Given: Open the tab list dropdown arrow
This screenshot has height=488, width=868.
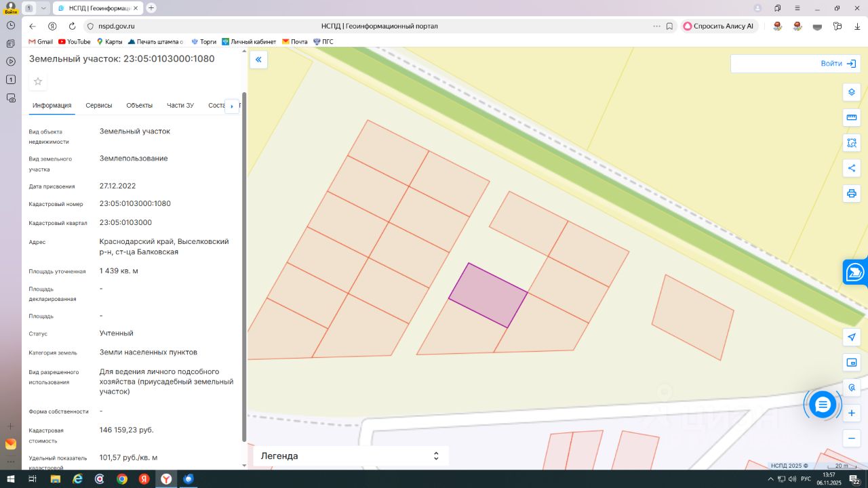Looking at the screenshot, I should [43, 8].
